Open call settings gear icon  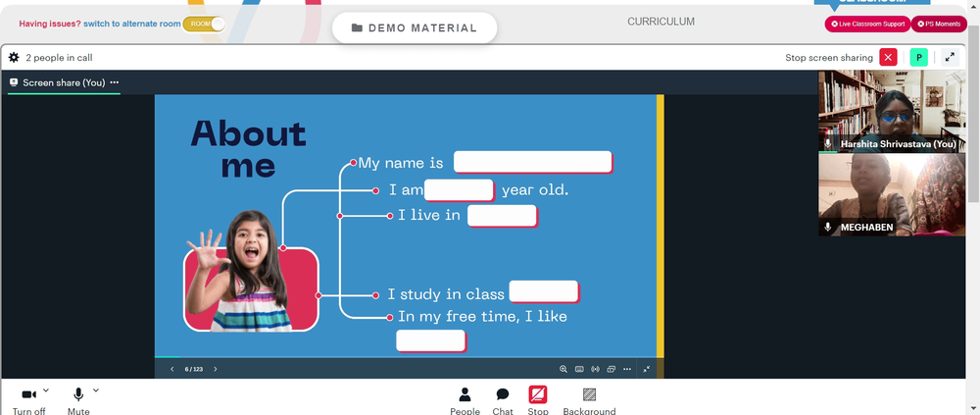pyautogui.click(x=14, y=58)
